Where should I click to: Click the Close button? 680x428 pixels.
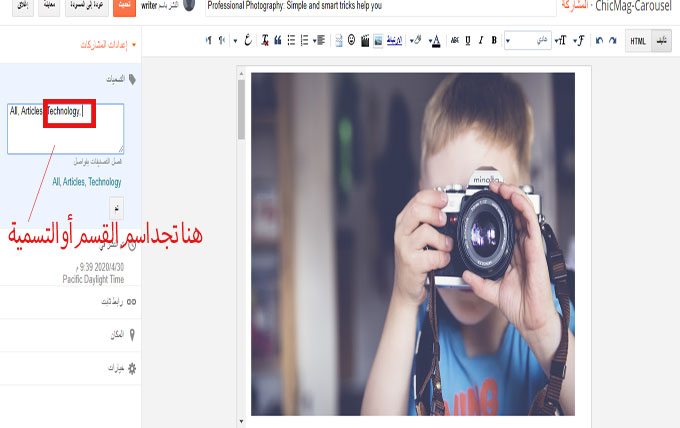click(23, 6)
